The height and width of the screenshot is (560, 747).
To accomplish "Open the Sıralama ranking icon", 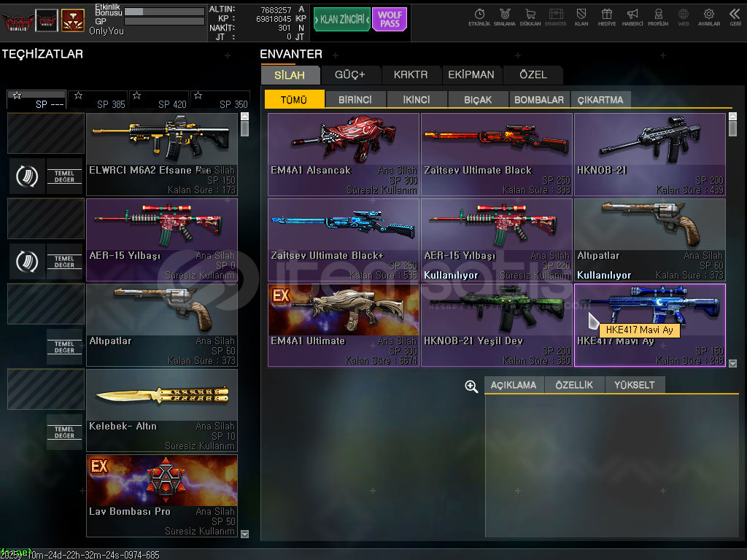I will point(505,17).
